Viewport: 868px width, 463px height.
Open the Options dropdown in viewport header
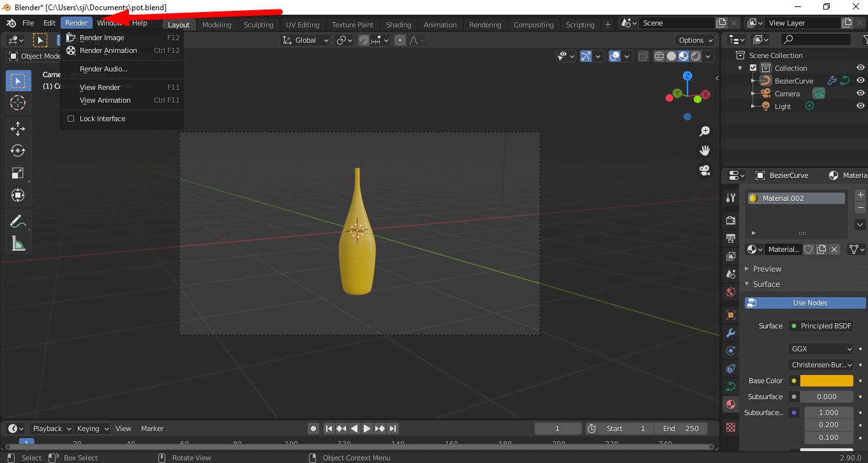point(695,40)
